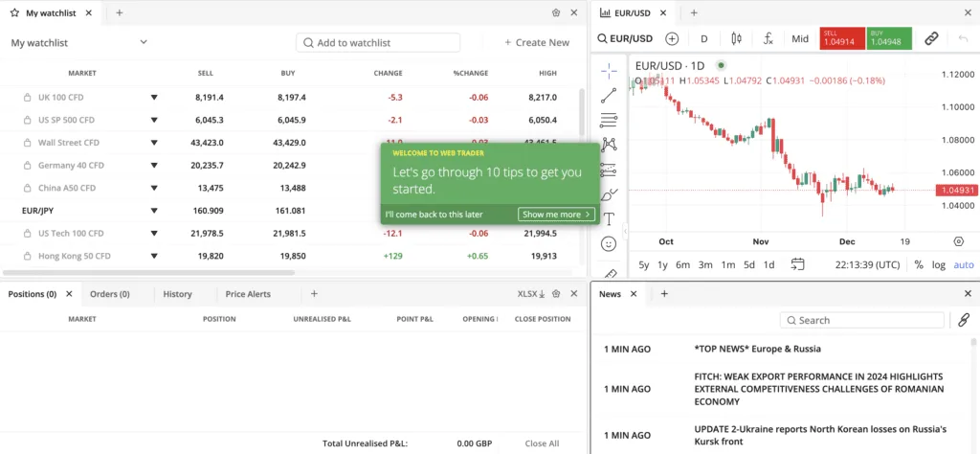
Task: Click the green BUY price button
Action: 889,38
